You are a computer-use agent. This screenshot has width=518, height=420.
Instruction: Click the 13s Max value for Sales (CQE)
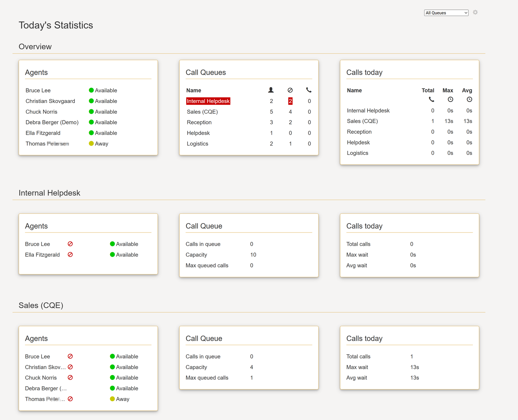(x=449, y=121)
